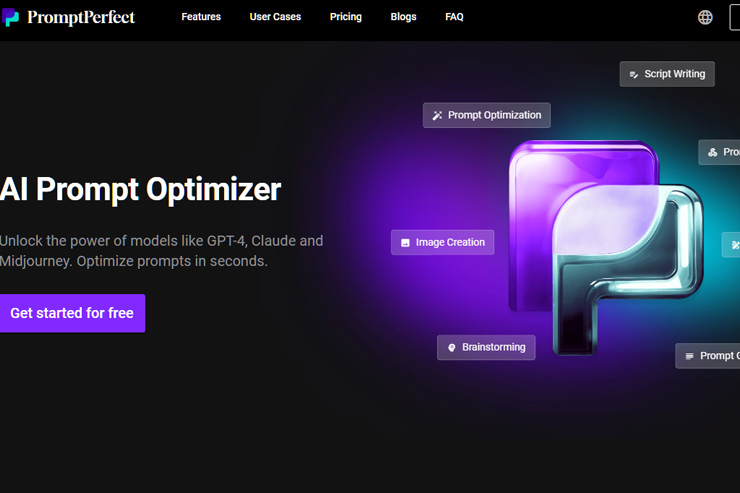
Task: Select the Script Writing tag
Action: [x=667, y=74]
